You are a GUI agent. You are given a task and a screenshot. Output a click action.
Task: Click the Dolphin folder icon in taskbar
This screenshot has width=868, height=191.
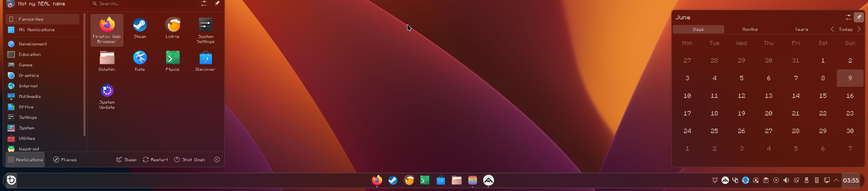coord(456,180)
